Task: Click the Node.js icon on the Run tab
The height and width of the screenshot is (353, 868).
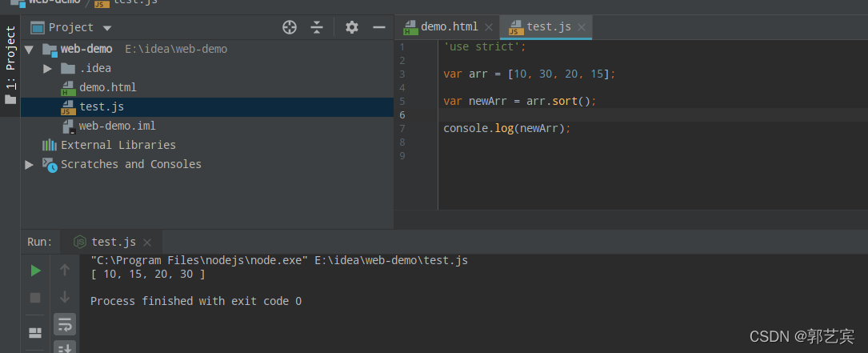Action: coord(80,243)
